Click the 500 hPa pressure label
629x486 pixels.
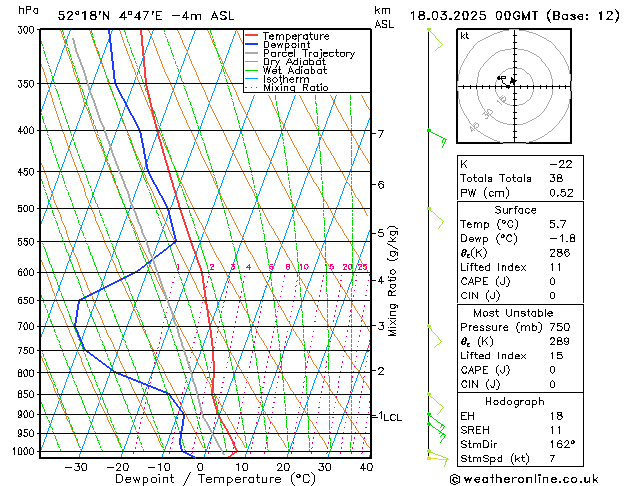28,209
